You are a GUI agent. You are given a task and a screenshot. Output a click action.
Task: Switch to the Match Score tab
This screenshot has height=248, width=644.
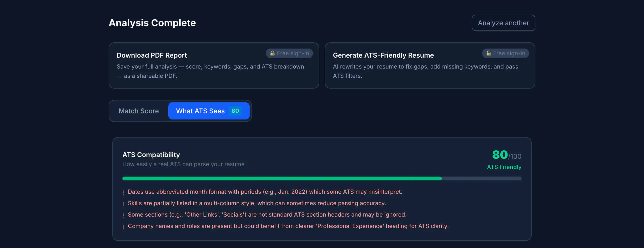(139, 111)
